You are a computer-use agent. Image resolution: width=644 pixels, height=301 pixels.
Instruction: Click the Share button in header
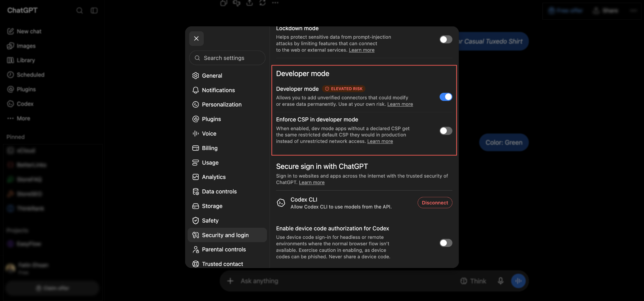coord(605,11)
